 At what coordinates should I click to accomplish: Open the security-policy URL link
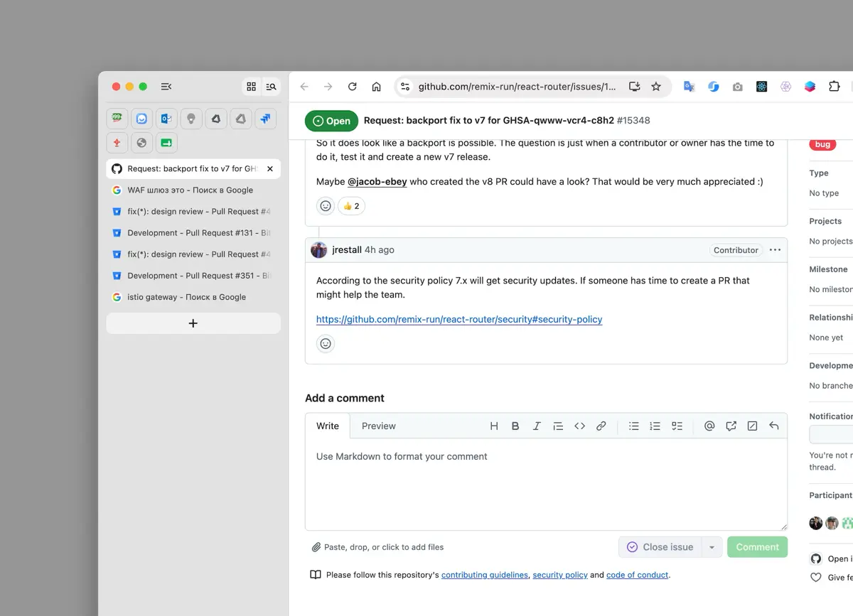(x=459, y=320)
